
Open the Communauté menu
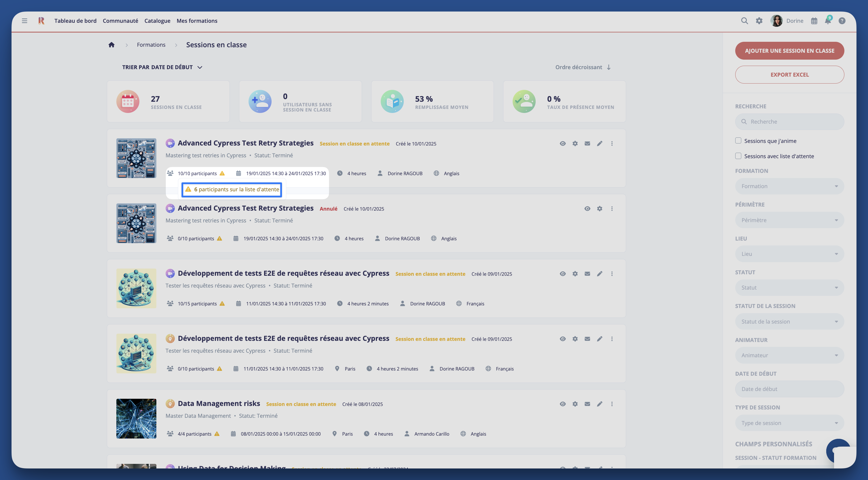pyautogui.click(x=120, y=21)
